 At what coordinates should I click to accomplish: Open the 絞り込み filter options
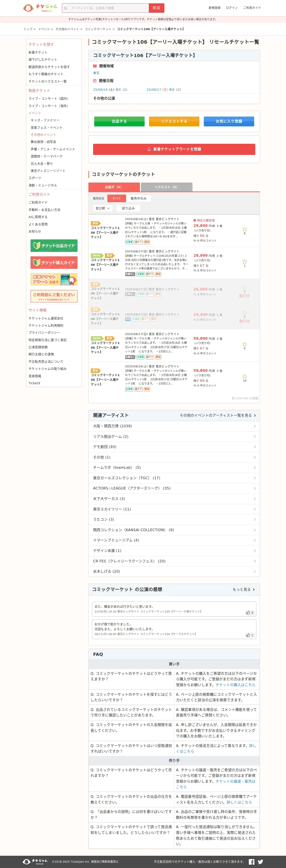pos(128,208)
